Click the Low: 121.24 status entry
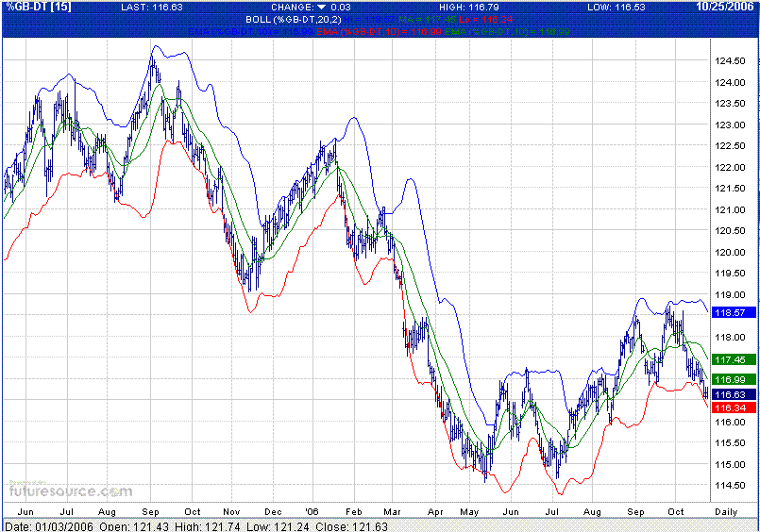The width and height of the screenshot is (760, 532). click(x=278, y=526)
